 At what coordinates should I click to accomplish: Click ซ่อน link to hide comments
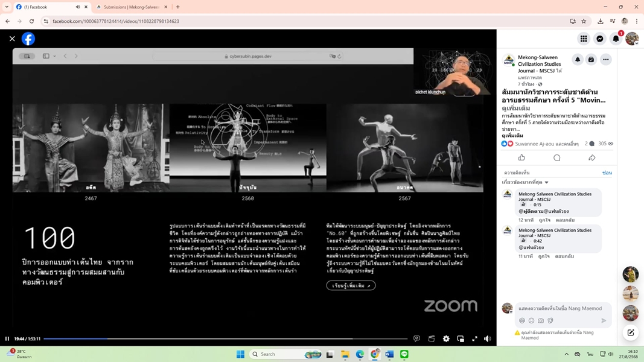607,173
